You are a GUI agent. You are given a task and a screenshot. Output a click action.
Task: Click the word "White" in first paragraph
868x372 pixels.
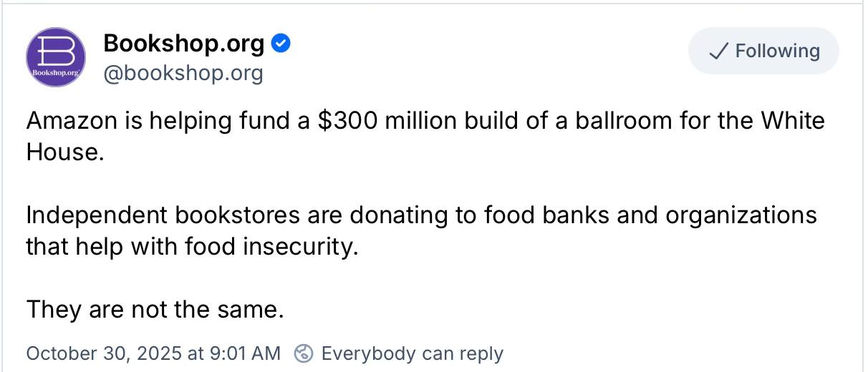click(790, 120)
